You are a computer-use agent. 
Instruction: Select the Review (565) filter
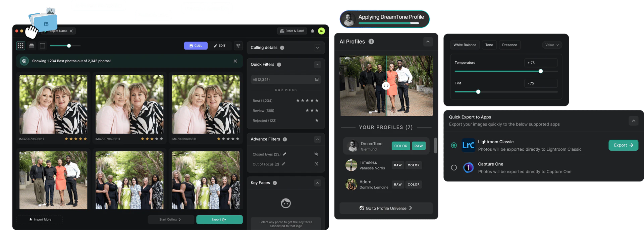tap(286, 110)
